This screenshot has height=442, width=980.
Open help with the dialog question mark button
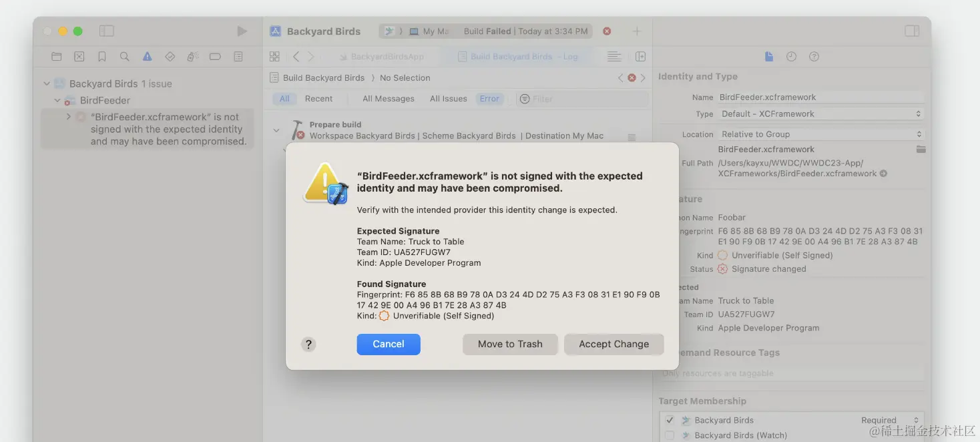(308, 345)
